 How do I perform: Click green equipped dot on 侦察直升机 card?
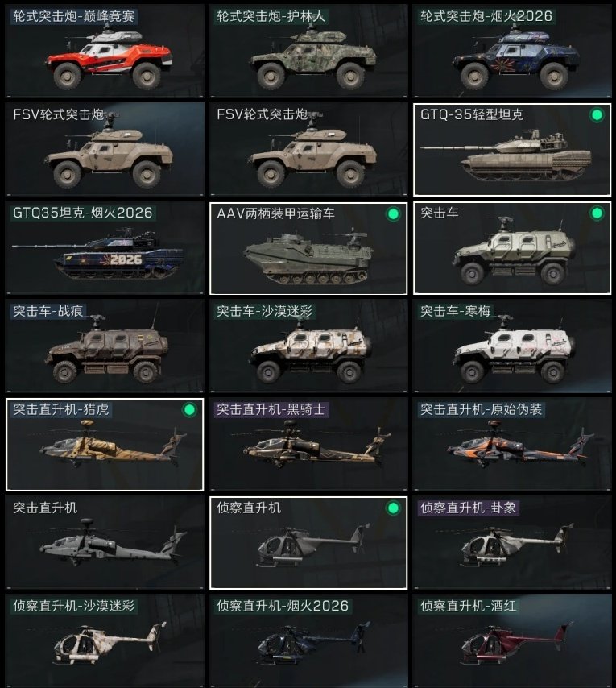pyautogui.click(x=393, y=508)
